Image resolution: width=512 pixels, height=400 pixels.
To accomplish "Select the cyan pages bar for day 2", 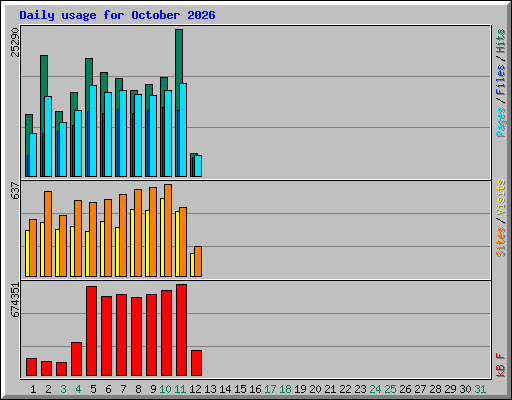I will 48,136.
